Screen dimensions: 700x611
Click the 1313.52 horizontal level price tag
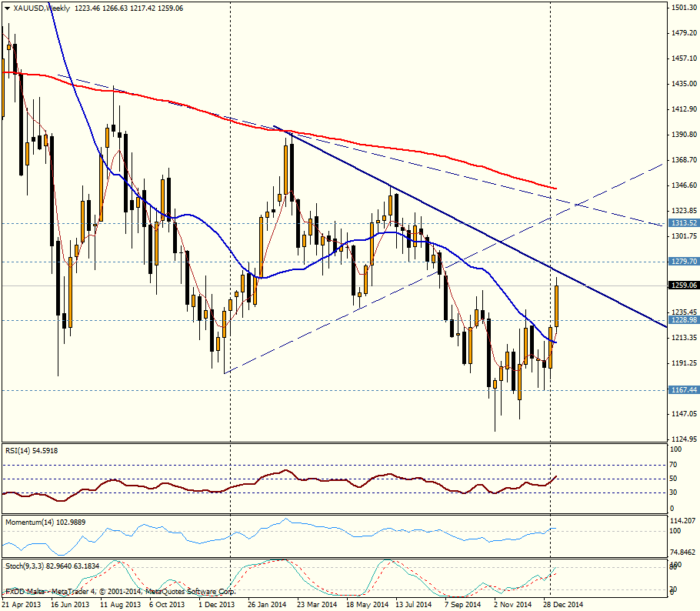tap(683, 223)
